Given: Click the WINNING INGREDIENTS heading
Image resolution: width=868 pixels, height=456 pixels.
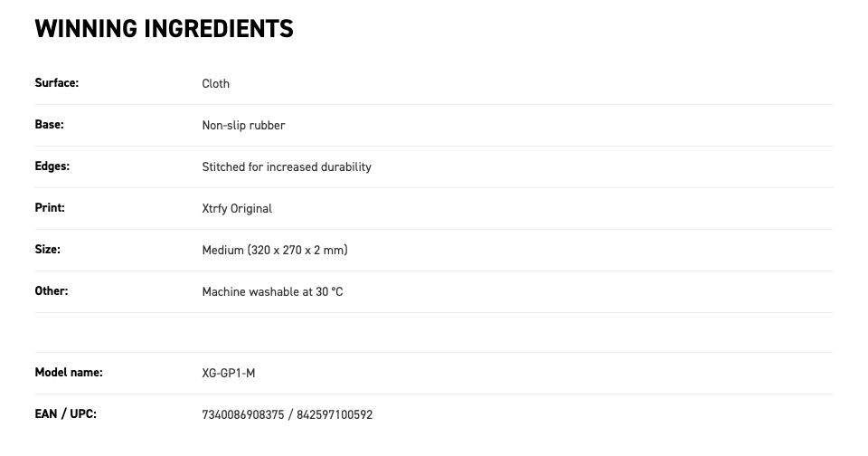Looking at the screenshot, I should [x=164, y=29].
